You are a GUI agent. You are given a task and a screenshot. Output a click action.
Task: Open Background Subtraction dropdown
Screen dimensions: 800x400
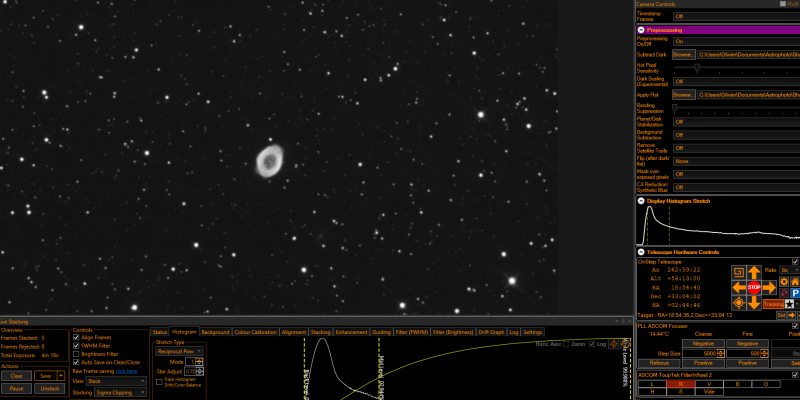tap(736, 135)
